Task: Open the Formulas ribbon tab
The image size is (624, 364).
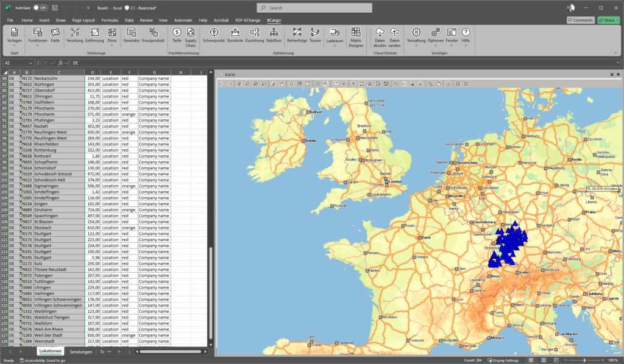Action: (110, 20)
